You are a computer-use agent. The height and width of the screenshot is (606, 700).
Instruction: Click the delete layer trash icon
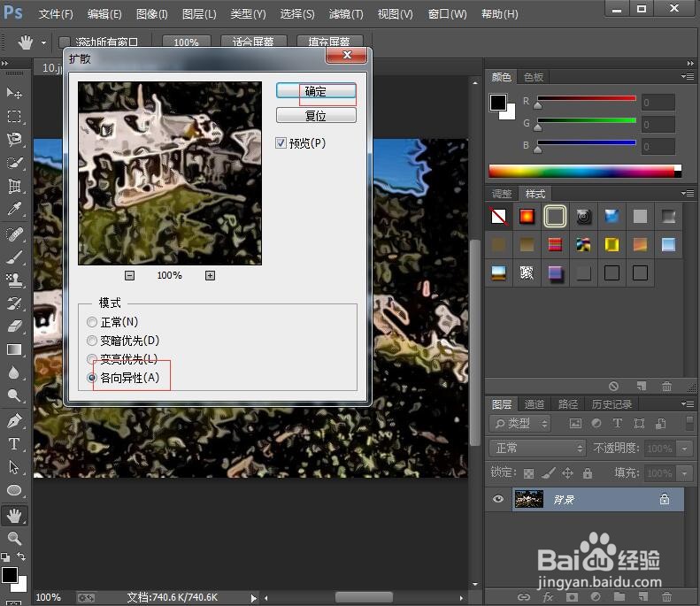[x=666, y=596]
